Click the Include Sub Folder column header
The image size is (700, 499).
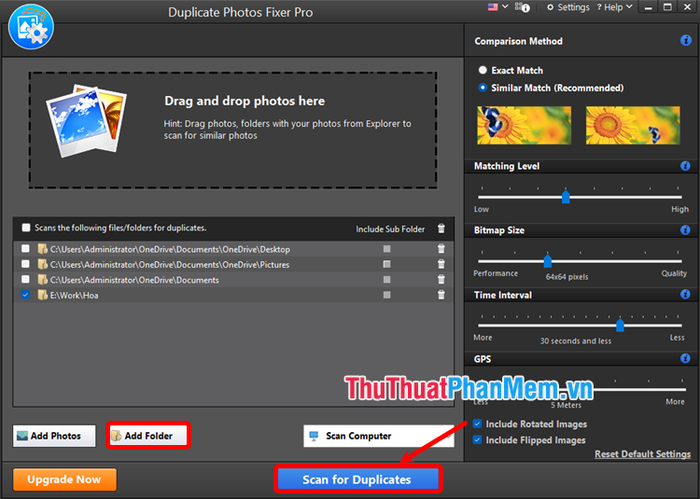pyautogui.click(x=390, y=229)
